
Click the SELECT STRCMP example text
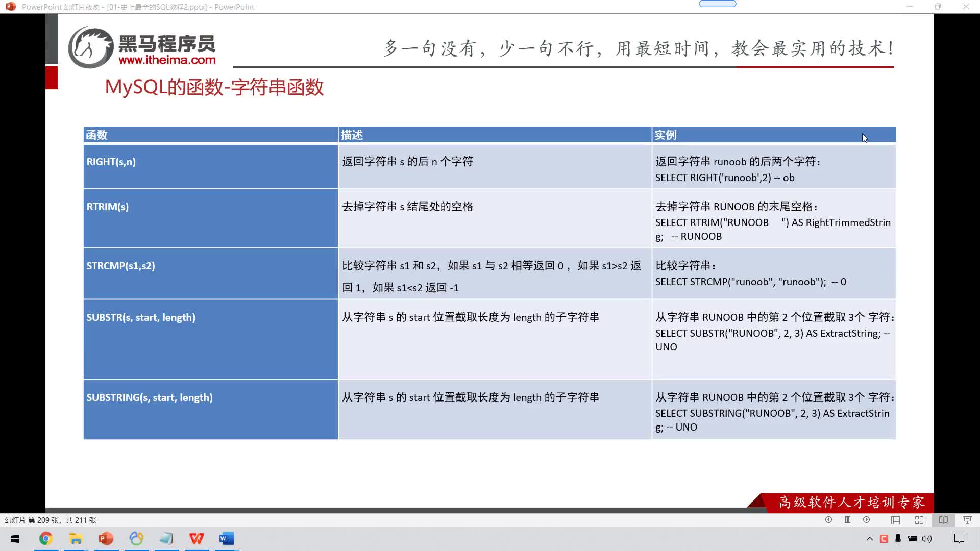click(750, 282)
